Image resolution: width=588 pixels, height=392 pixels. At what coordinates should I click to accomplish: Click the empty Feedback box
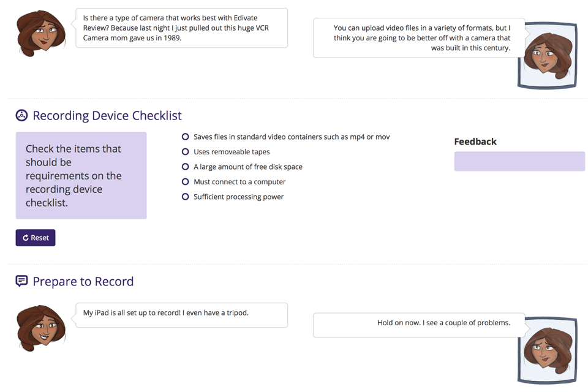coord(519,161)
